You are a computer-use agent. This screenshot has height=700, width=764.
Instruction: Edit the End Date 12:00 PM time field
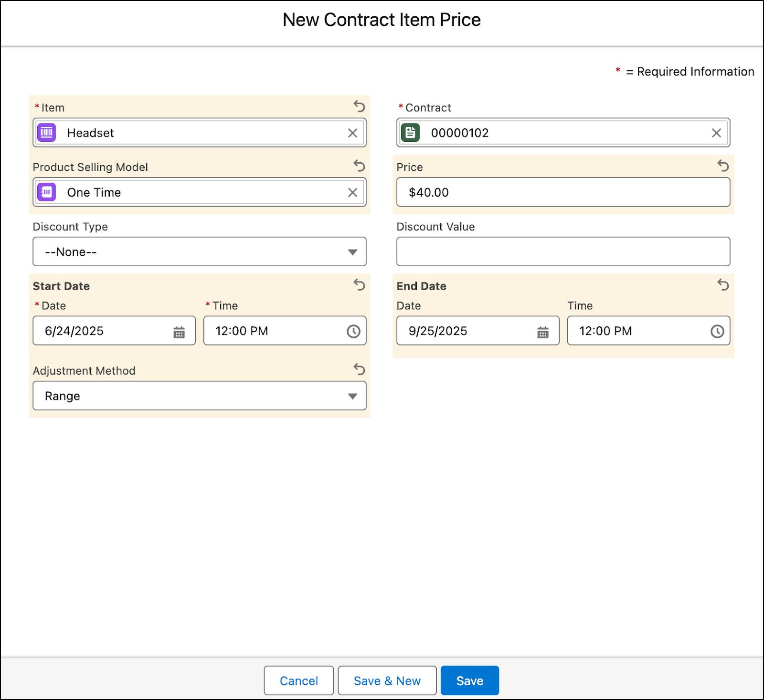click(649, 331)
